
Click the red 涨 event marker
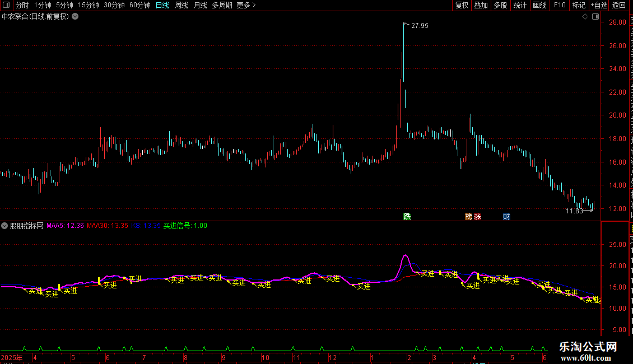[478, 216]
